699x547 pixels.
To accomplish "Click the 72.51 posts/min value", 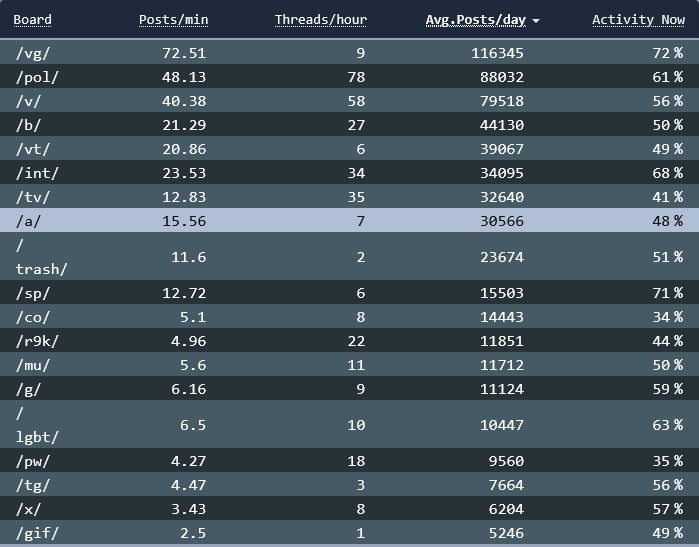I will point(184,53).
